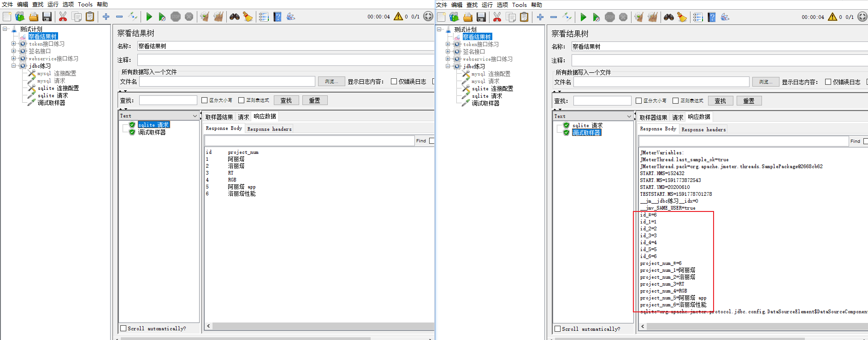Select 调试取样器 result in right results list
The image size is (868, 340).
[x=587, y=133]
